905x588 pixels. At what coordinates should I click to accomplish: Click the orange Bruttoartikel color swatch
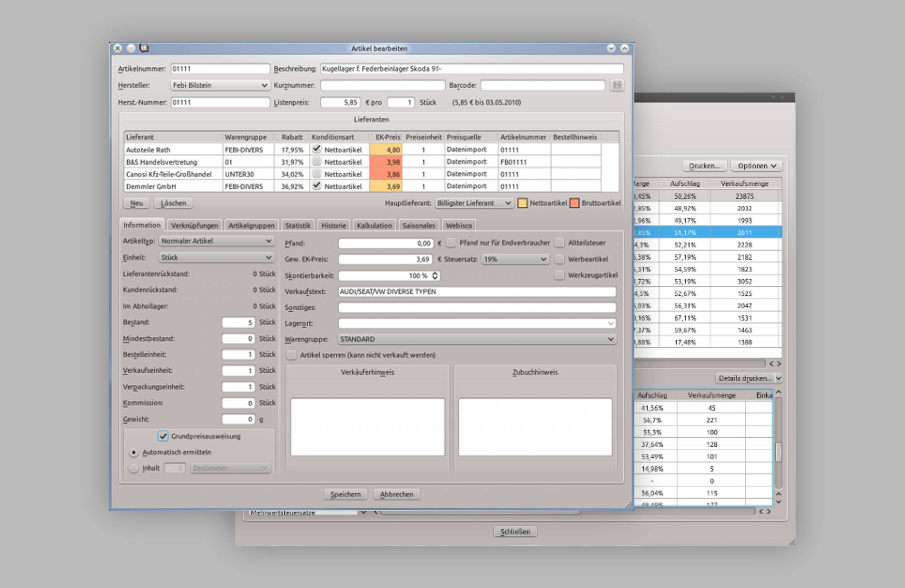[574, 203]
